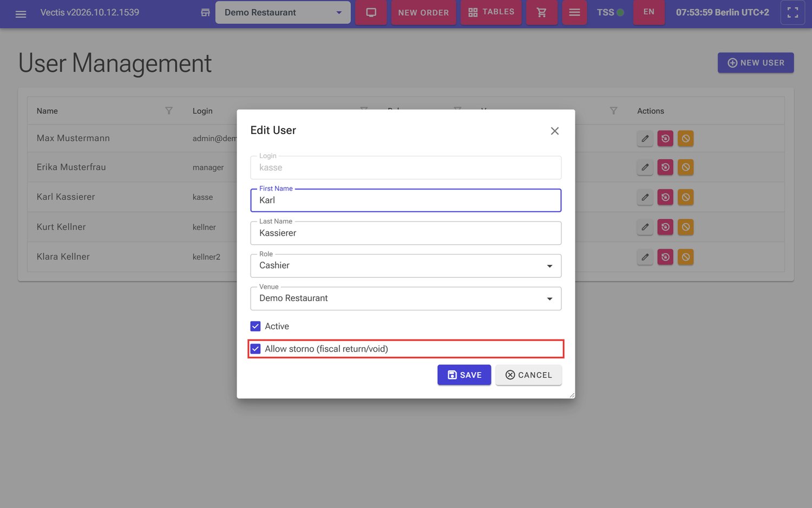Uncheck the Active checkbox
This screenshot has height=508, width=812.
coord(256,326)
